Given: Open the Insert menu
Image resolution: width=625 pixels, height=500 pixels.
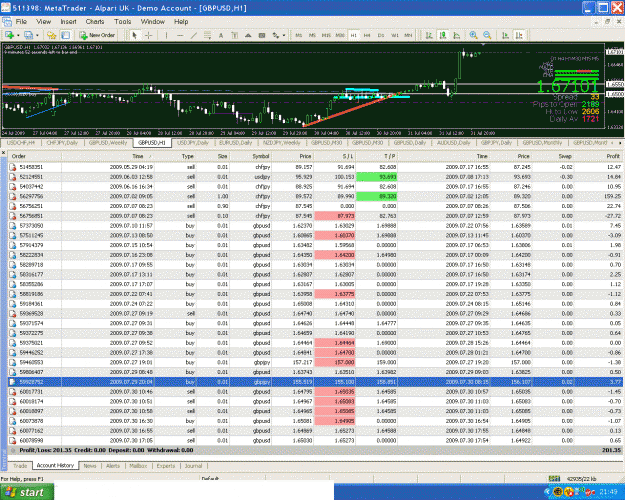Looking at the screenshot, I should (68, 22).
